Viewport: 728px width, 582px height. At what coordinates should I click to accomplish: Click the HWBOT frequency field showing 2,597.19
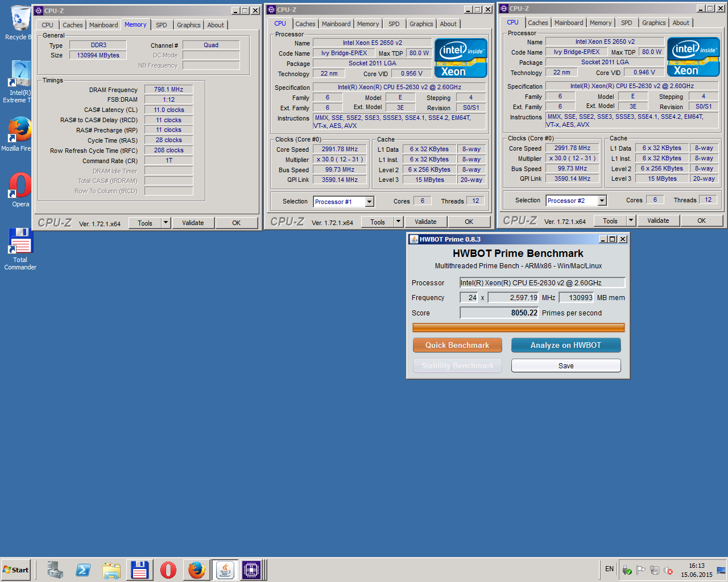point(513,297)
